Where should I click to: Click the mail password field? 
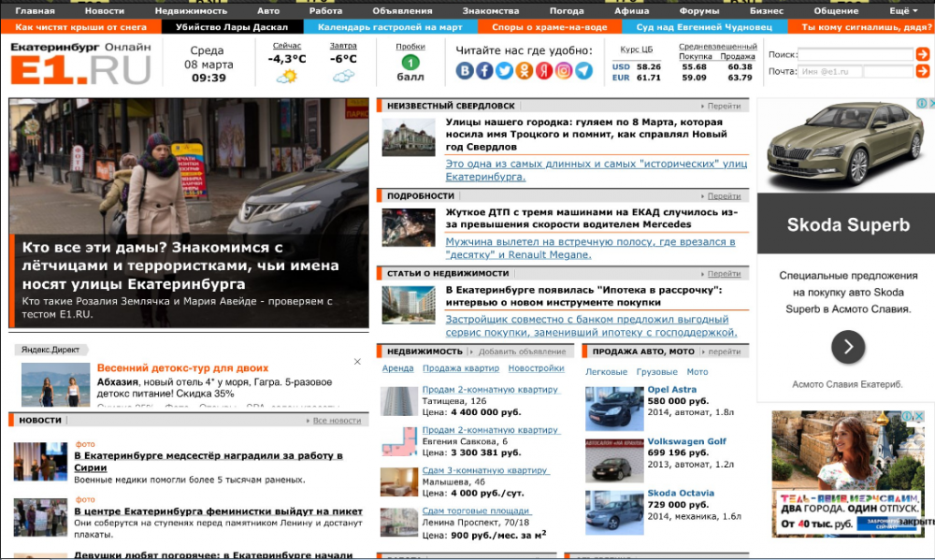coord(888,72)
